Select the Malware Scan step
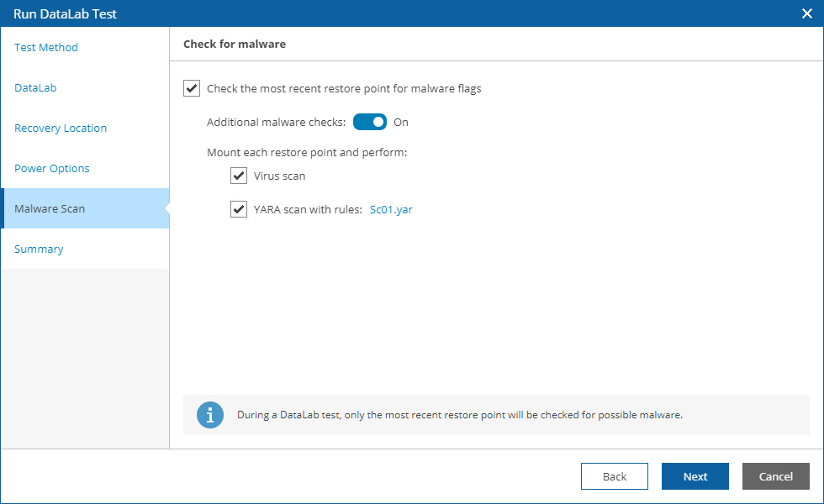Screen dimensions: 824x504 click(48, 208)
